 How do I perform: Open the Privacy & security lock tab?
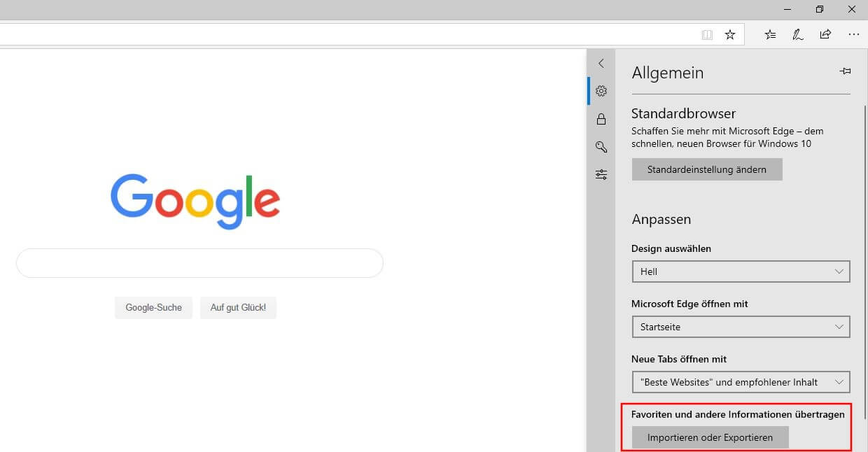[x=601, y=119]
